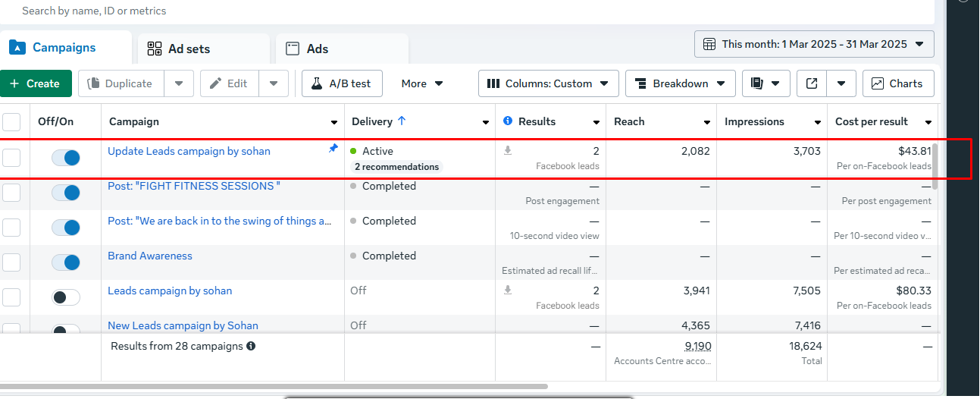Open Post: "FIGHT FITNESS SESSIONS" campaign link
Screen dimensions: 980x399
pos(194,186)
